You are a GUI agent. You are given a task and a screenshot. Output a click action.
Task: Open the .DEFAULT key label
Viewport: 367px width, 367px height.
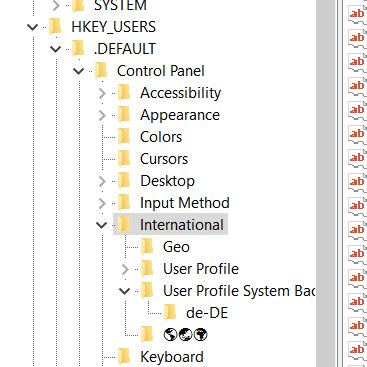point(125,49)
